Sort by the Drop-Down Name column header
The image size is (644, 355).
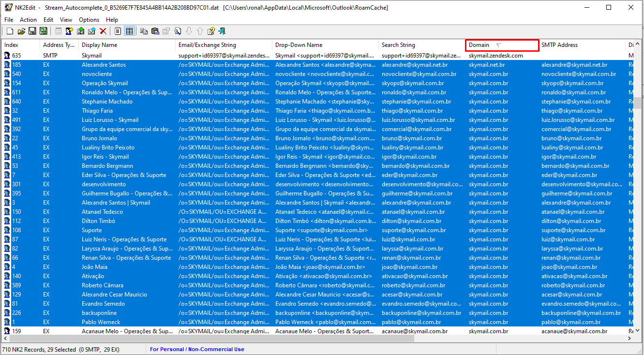click(x=325, y=45)
